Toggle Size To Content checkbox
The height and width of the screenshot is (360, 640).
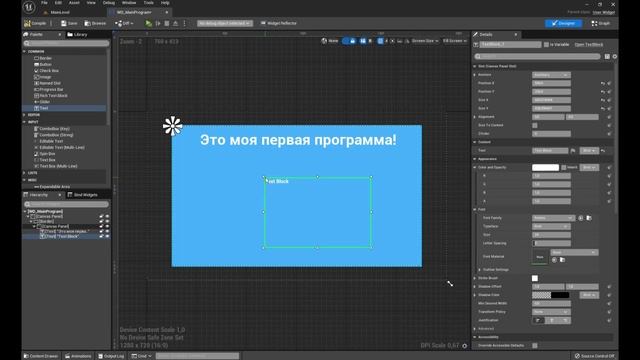pyautogui.click(x=535, y=125)
